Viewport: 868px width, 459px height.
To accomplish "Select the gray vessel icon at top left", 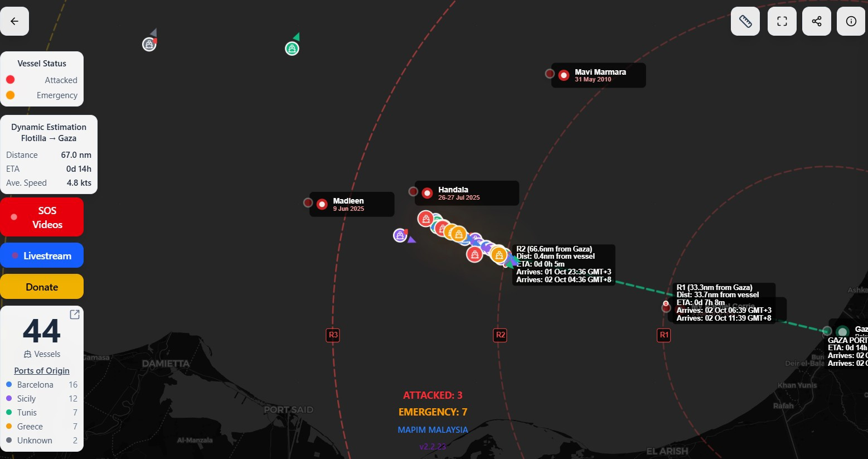I will 149,45.
